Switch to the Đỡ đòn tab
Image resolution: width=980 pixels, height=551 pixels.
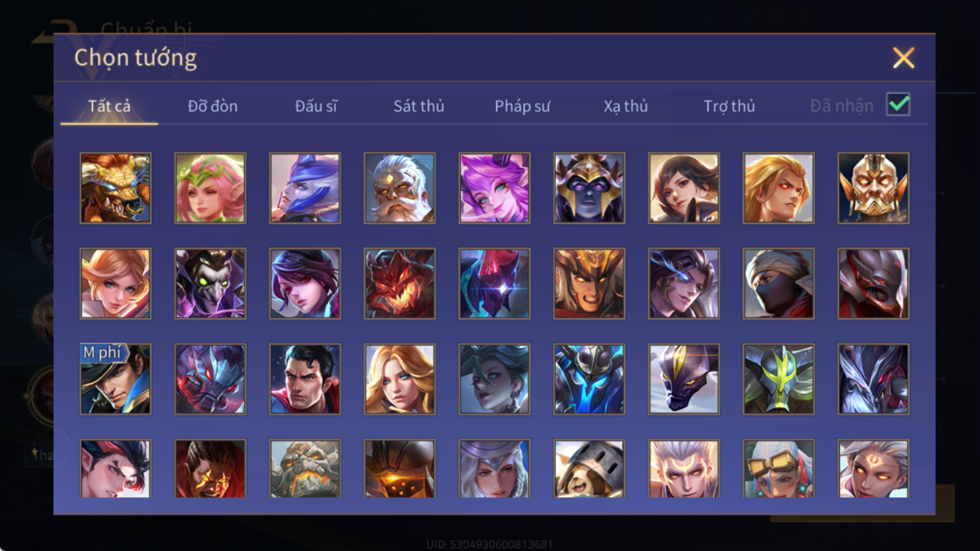coord(213,106)
